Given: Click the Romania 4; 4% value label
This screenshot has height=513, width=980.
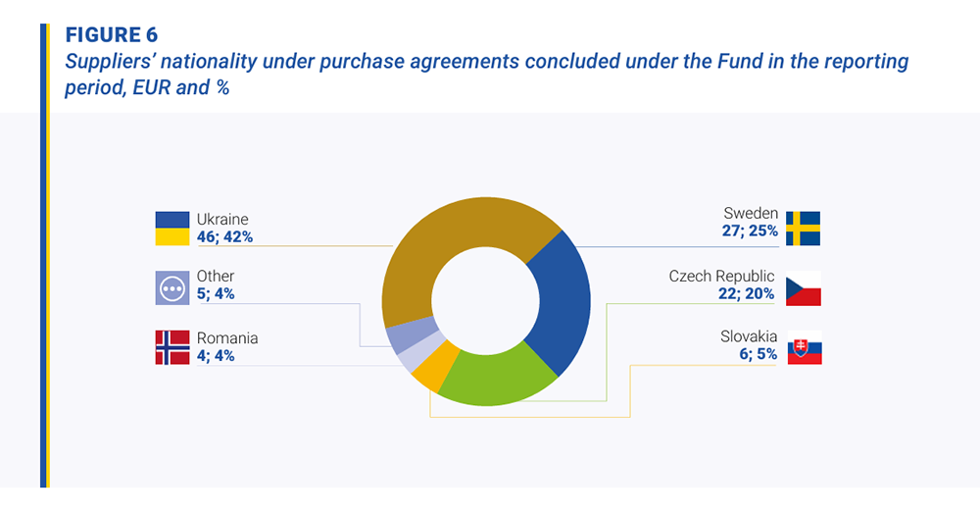Looking at the screenshot, I should 216,355.
